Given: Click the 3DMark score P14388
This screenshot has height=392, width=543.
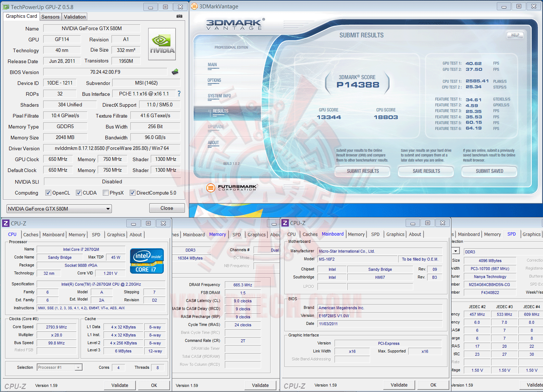Looking at the screenshot, I should coord(358,85).
